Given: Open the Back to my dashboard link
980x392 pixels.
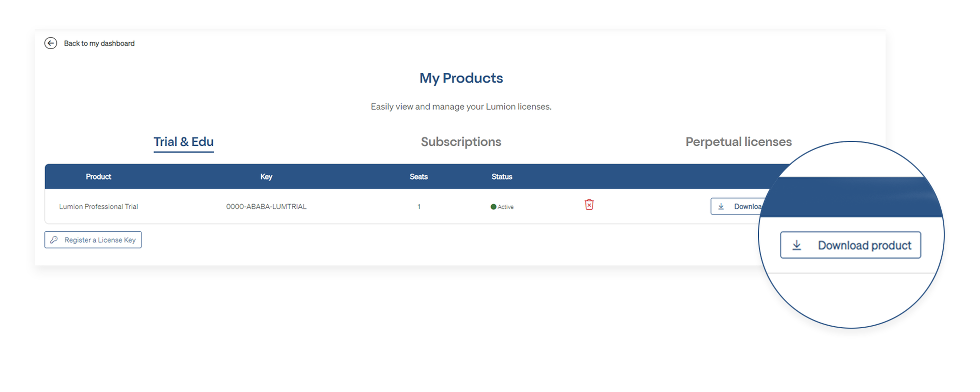Looking at the screenshot, I should click(99, 43).
